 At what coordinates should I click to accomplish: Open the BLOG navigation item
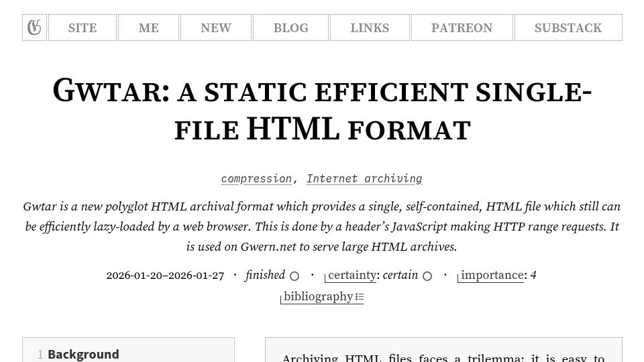tap(290, 27)
